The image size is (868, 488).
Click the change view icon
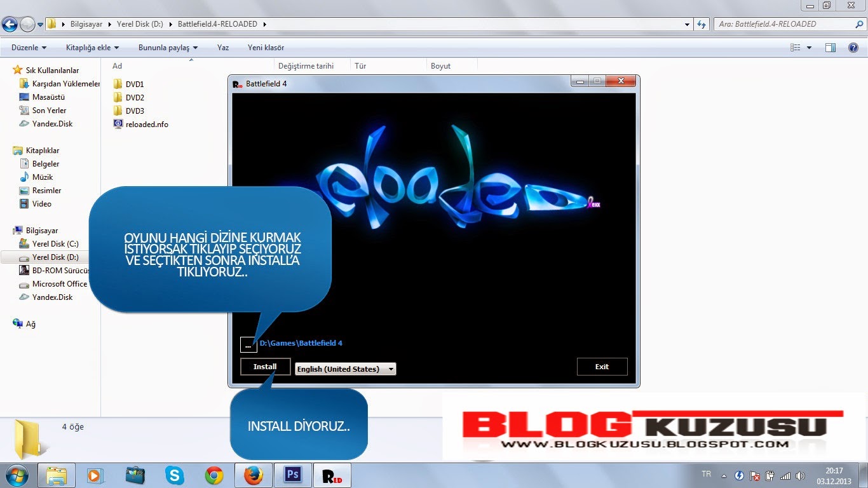[795, 48]
